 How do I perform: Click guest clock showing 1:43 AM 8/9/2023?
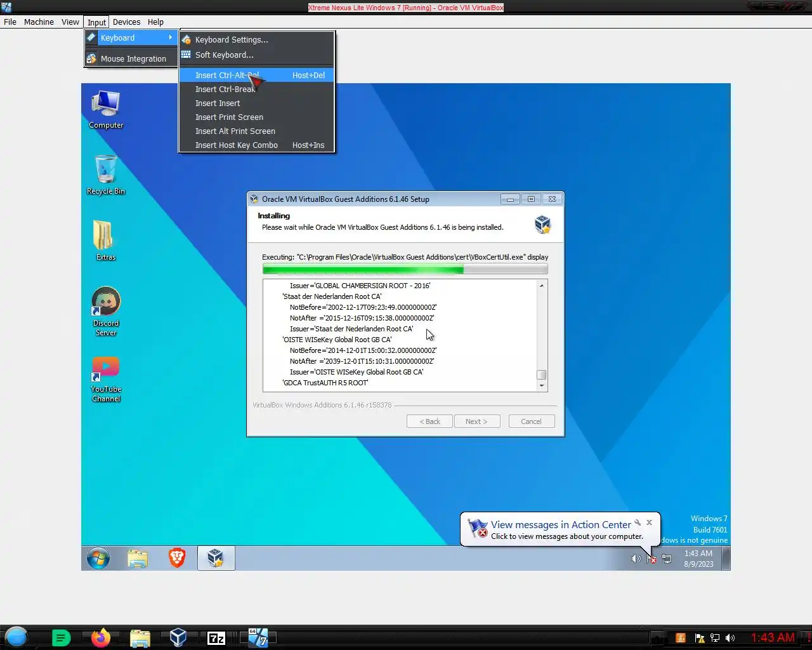[x=698, y=559]
